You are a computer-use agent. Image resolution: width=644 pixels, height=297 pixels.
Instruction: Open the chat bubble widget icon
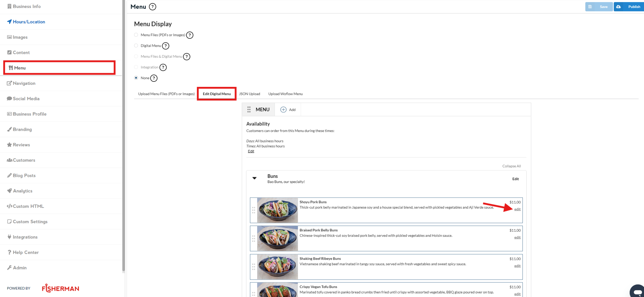click(x=637, y=292)
